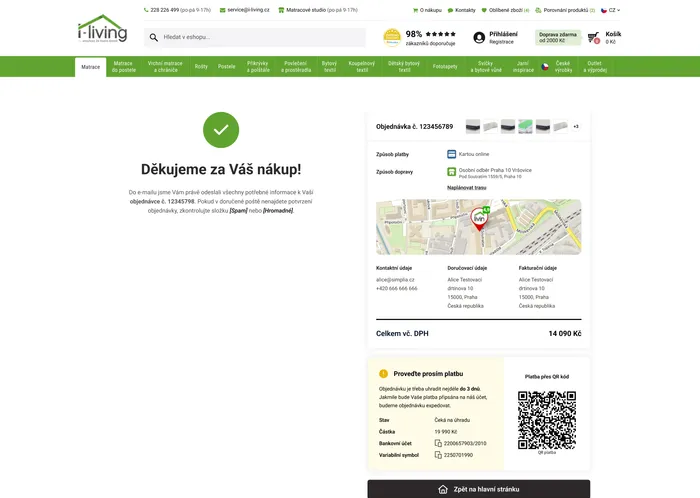Screen dimensions: 700x498
Task: Click the Doprava zdarma od 2000 Kč badge
Action: (558, 37)
